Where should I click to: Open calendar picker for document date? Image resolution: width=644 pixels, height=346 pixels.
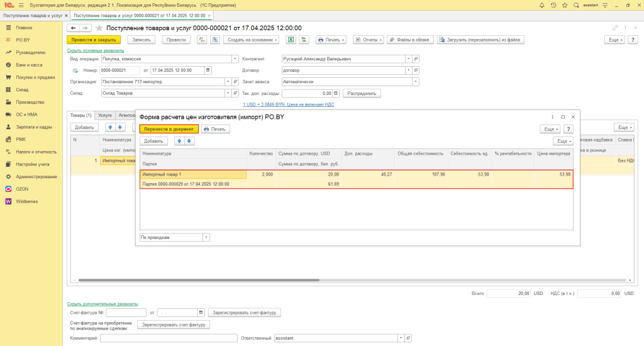[x=208, y=70]
